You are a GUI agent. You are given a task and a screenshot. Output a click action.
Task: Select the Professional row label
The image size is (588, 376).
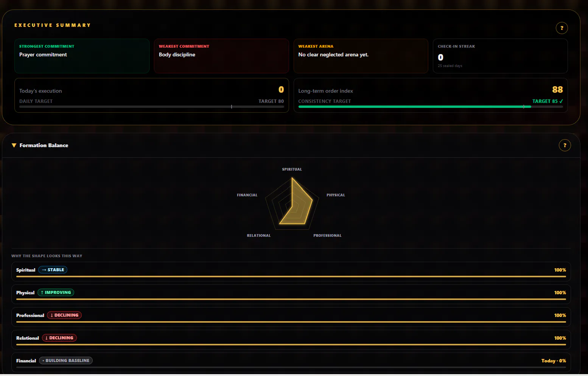[30, 315]
